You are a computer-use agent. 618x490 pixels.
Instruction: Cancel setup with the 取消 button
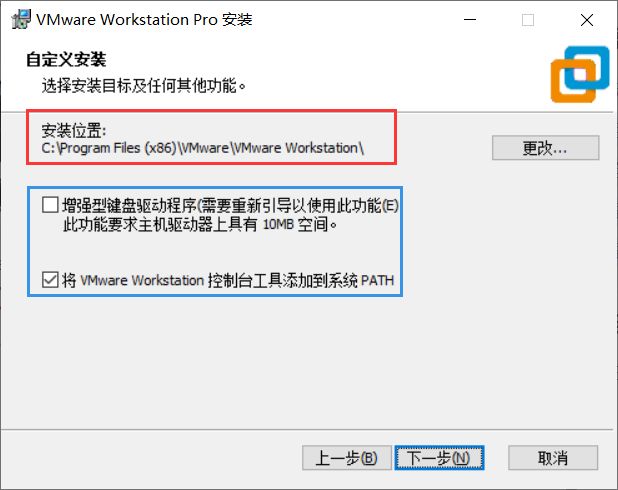(x=553, y=458)
